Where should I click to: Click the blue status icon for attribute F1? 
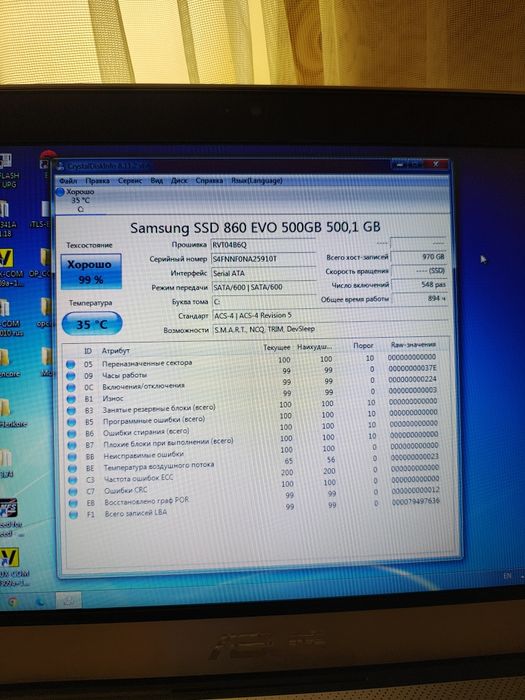pyautogui.click(x=73, y=515)
